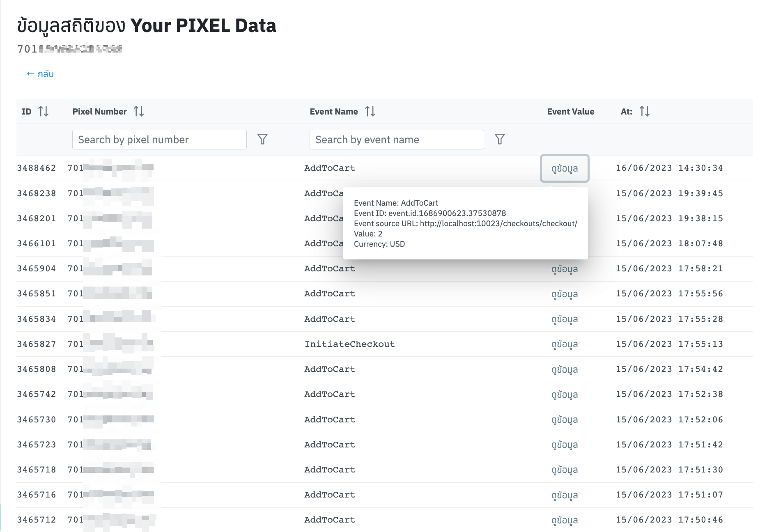Open event name filter funnel
Screen dimensions: 767x532
499,139
